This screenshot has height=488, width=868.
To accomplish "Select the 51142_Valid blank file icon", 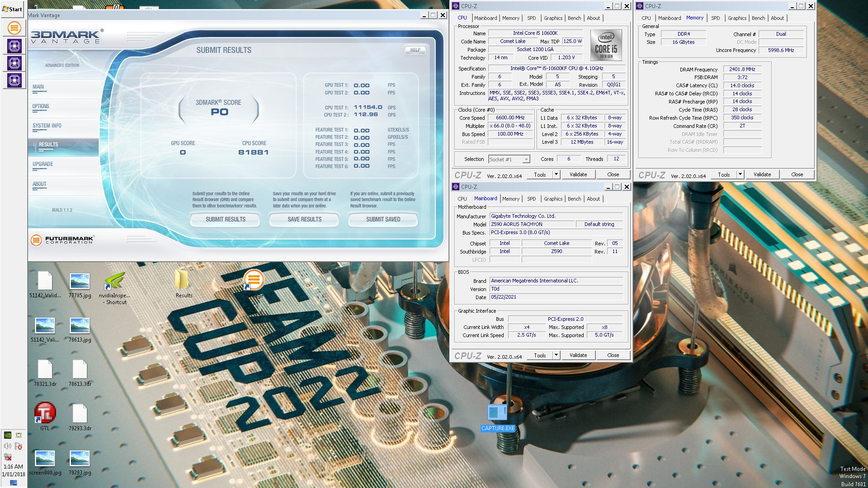I will click(45, 285).
